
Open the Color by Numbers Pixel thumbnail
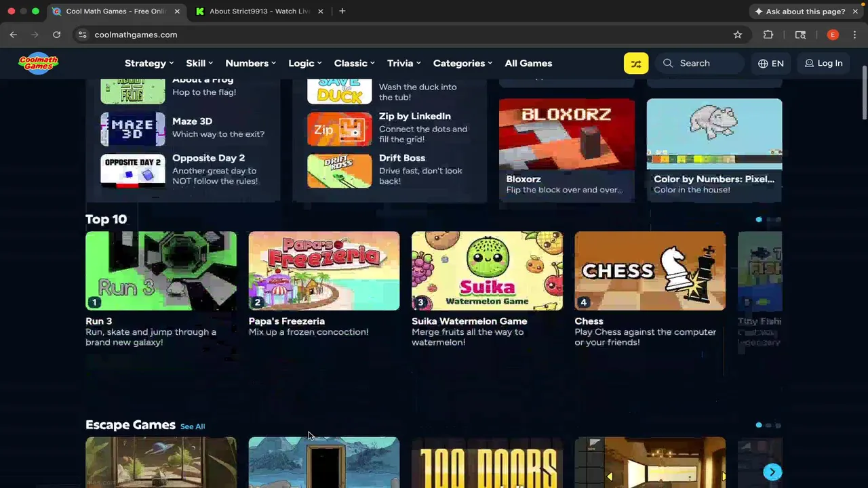coord(714,134)
